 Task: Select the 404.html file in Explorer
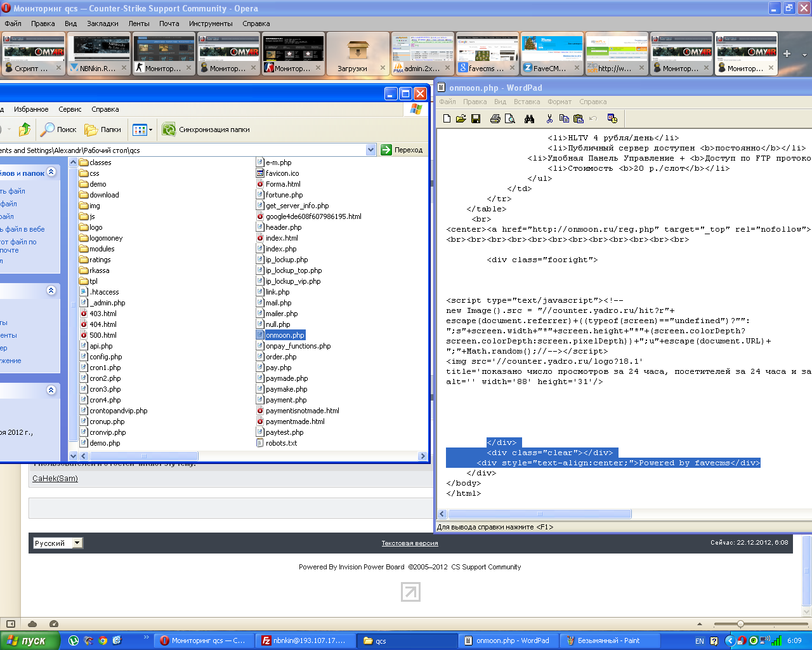coord(98,324)
